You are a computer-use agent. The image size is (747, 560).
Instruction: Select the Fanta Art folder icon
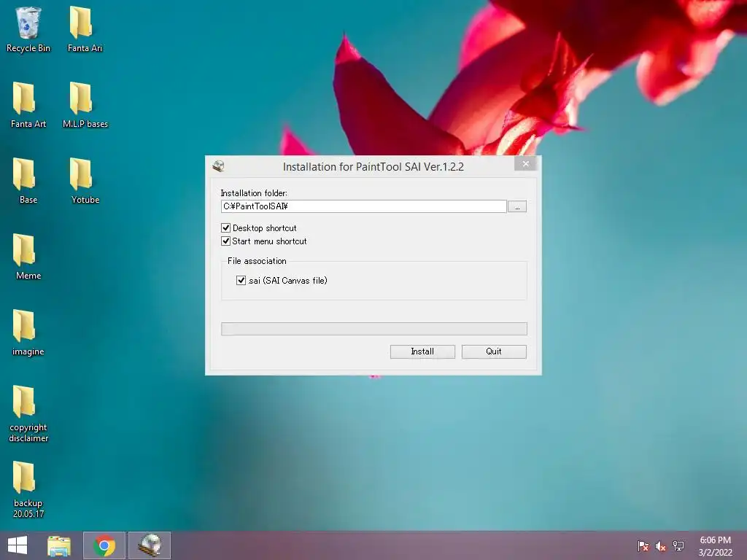28,105
